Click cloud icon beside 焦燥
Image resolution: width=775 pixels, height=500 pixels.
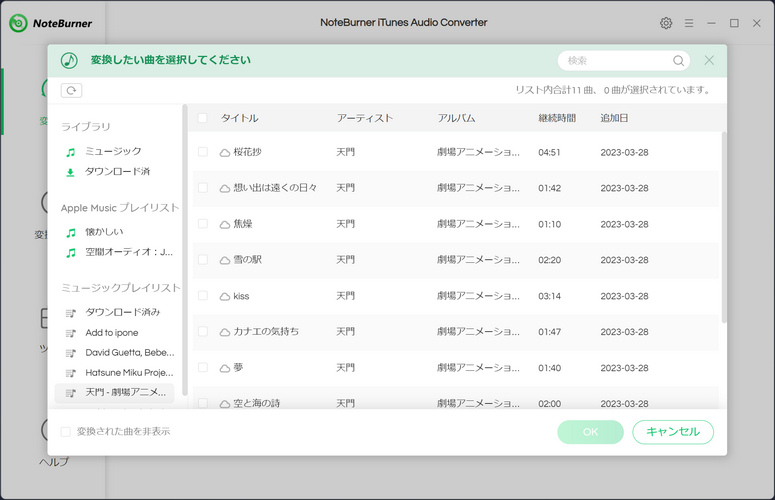click(x=224, y=224)
